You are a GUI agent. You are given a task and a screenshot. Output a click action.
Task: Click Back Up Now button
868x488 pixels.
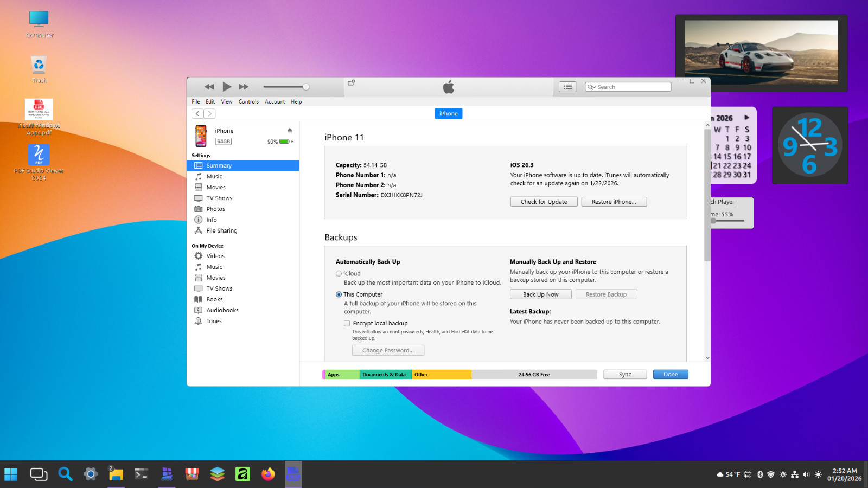[x=540, y=294]
